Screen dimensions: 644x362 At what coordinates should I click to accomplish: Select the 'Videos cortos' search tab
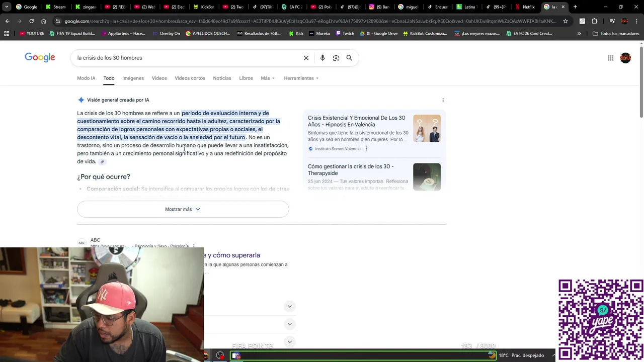[x=190, y=78]
